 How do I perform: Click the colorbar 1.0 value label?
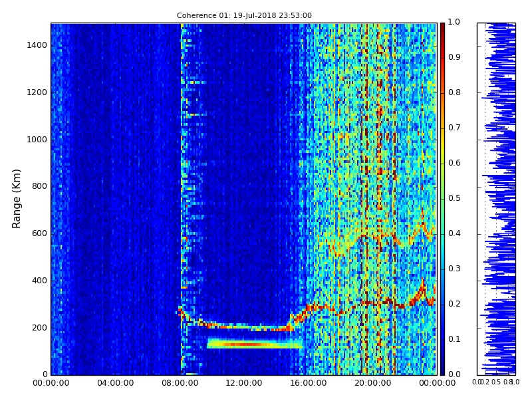(x=454, y=22)
